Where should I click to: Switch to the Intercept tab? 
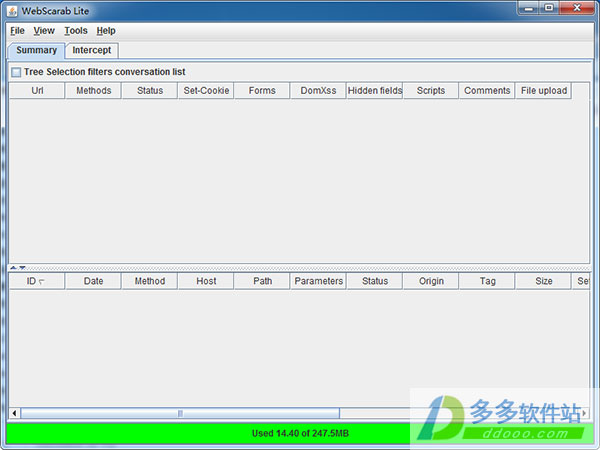click(x=92, y=50)
